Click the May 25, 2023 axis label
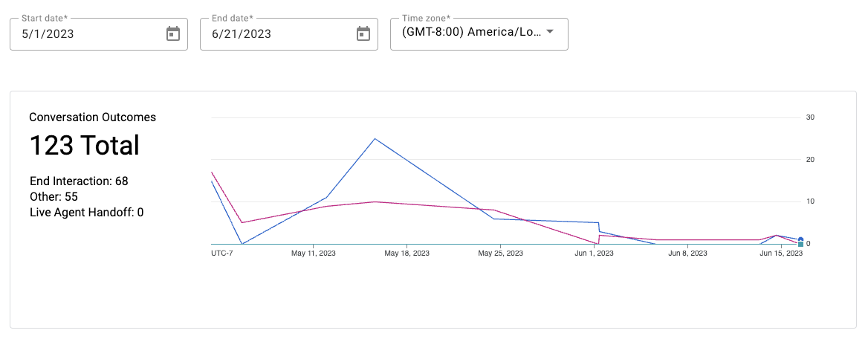 point(500,254)
